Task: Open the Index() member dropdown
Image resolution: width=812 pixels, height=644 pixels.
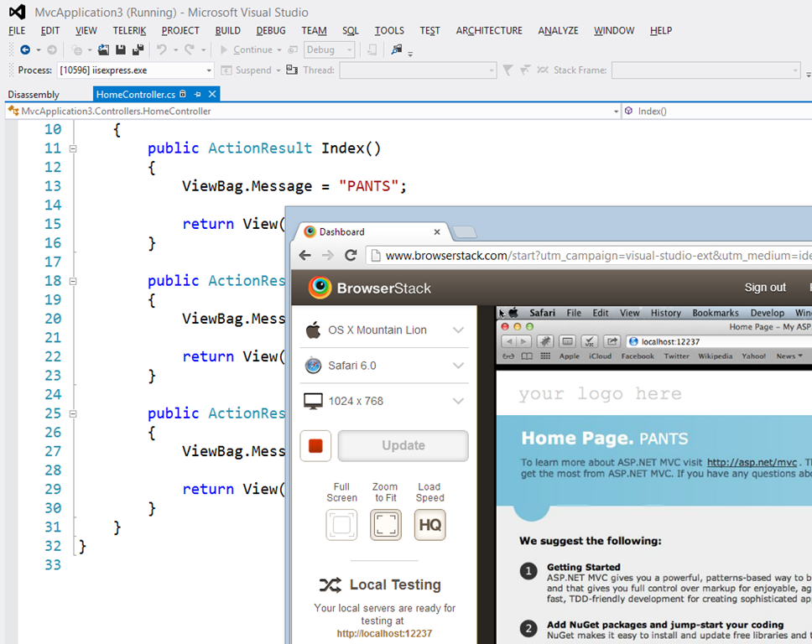Action: (x=717, y=111)
